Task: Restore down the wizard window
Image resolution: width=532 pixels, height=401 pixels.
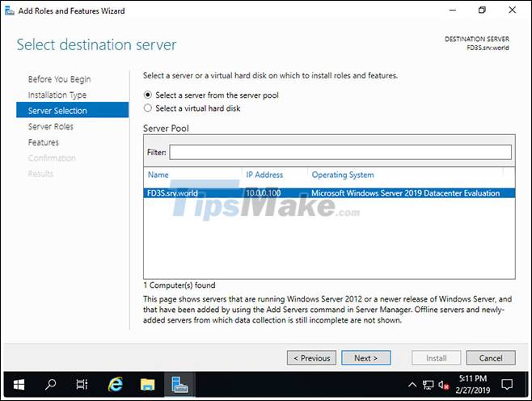Action: click(x=482, y=11)
